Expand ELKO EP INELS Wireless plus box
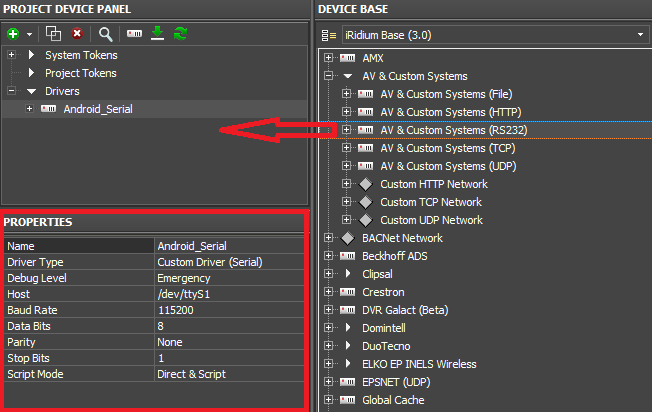 (x=328, y=364)
